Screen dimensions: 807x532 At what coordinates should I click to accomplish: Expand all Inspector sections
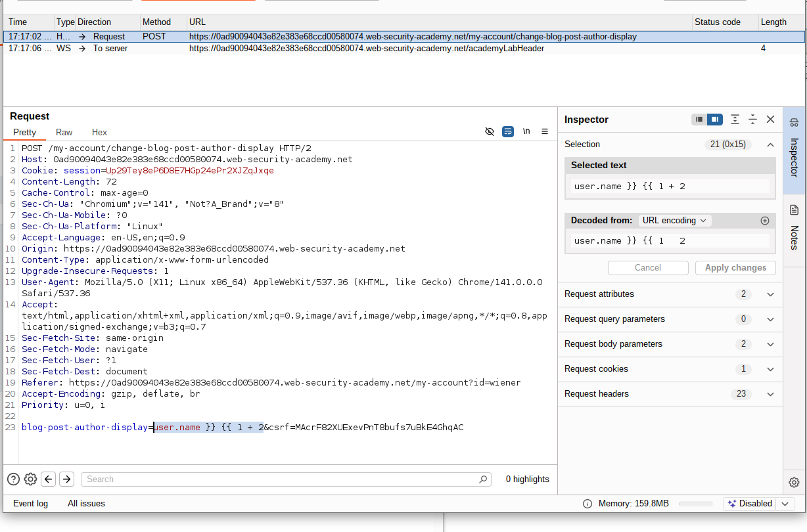pyautogui.click(x=735, y=120)
